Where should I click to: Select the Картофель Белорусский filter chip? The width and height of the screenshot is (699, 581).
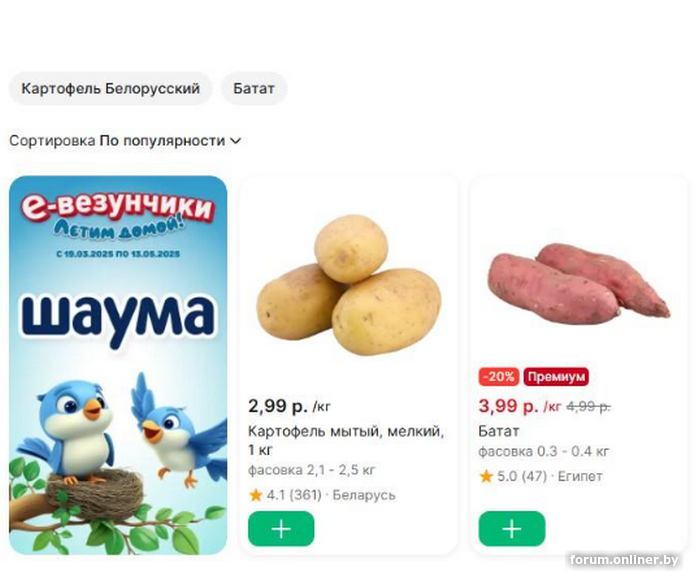coord(110,88)
